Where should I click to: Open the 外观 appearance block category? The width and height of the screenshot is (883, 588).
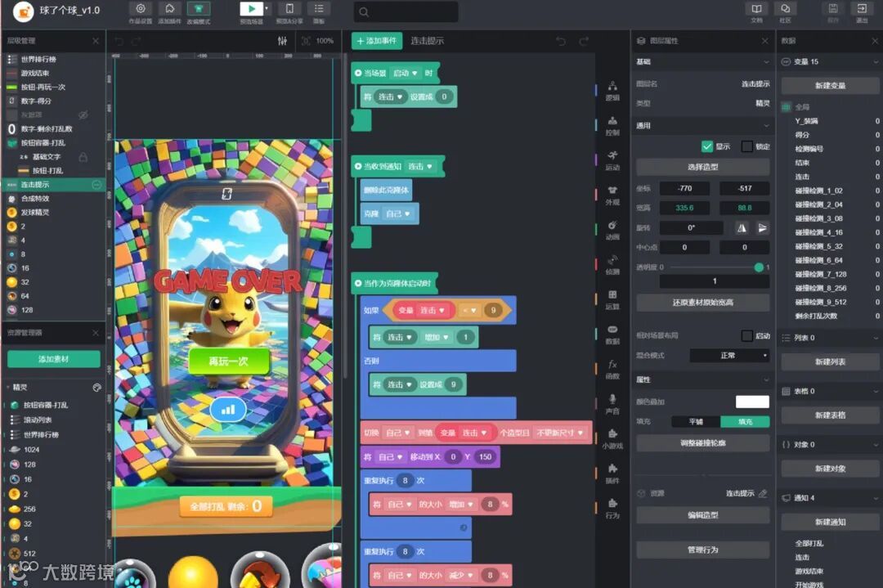pos(612,195)
